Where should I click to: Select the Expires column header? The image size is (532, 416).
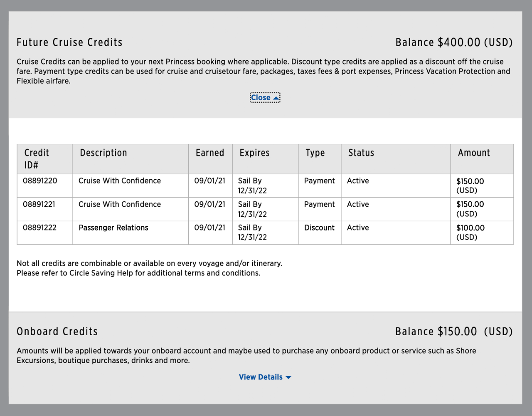(254, 153)
